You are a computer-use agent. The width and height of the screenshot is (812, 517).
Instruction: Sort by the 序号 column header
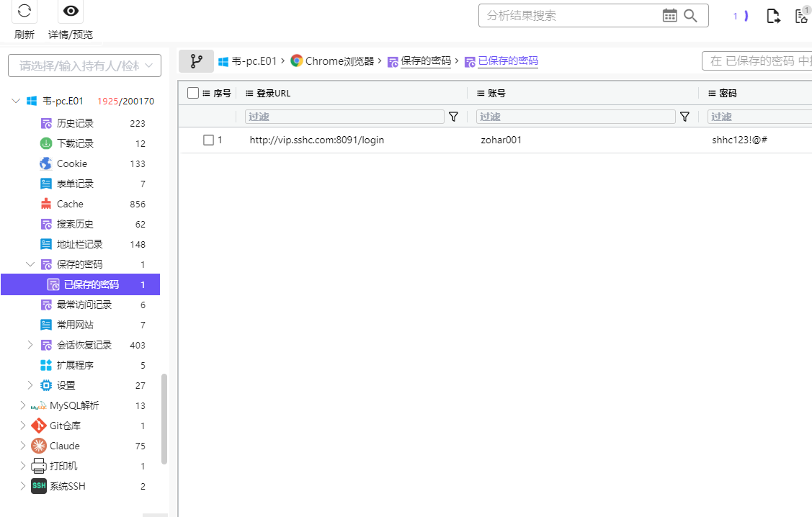click(222, 93)
